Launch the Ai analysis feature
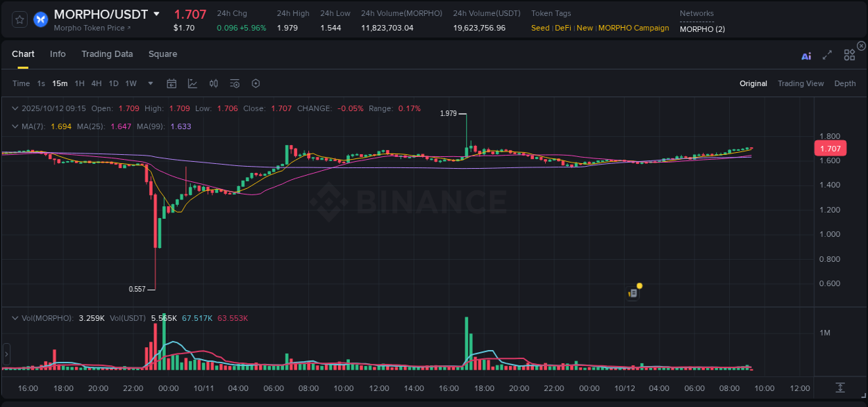This screenshot has height=407, width=868. pyautogui.click(x=806, y=54)
